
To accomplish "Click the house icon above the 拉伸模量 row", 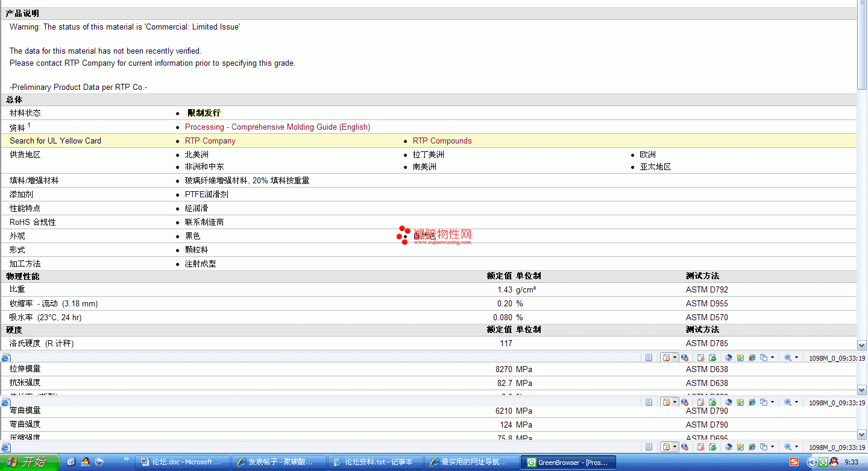I will (x=729, y=358).
